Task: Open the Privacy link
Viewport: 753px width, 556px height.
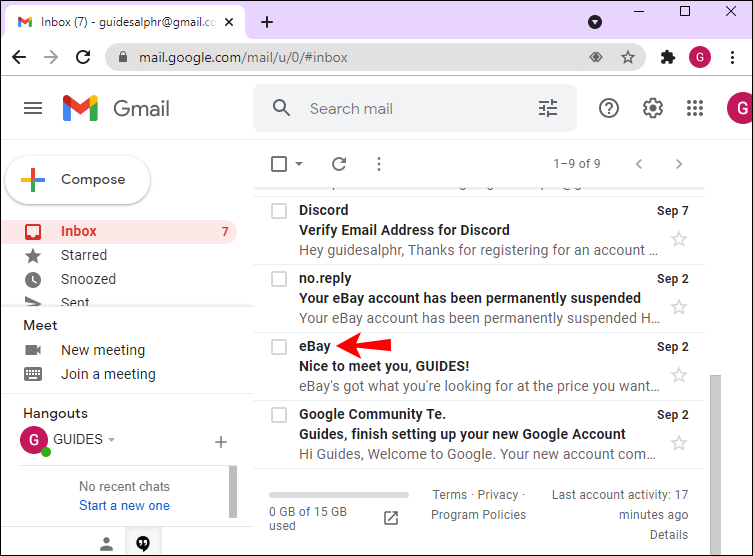Action: pos(498,495)
